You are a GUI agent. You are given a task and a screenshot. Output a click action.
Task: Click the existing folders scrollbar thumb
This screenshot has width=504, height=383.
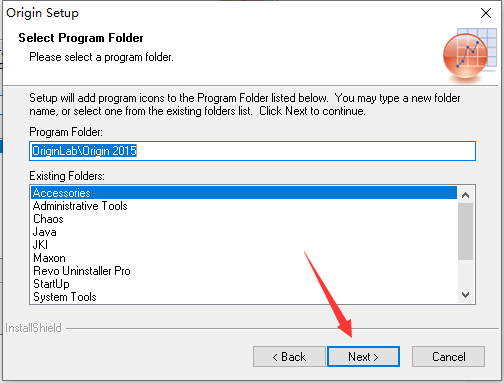(466, 231)
